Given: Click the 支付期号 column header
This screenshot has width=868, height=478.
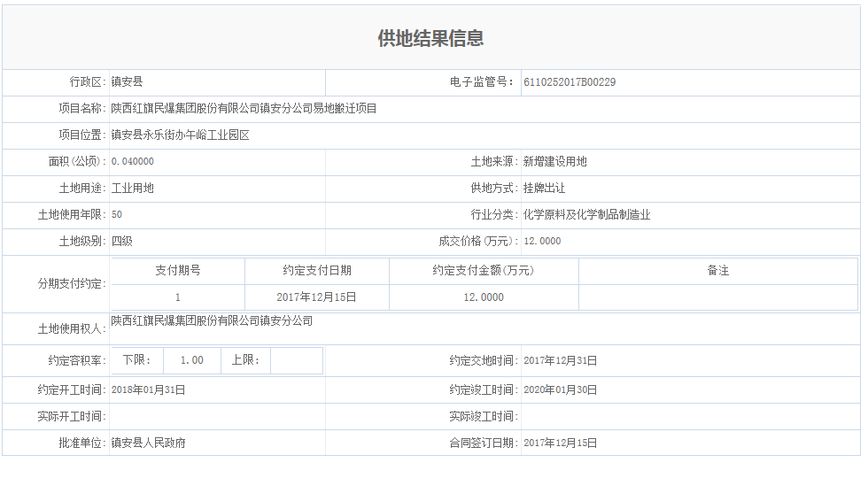Looking at the screenshot, I should click(x=178, y=271).
